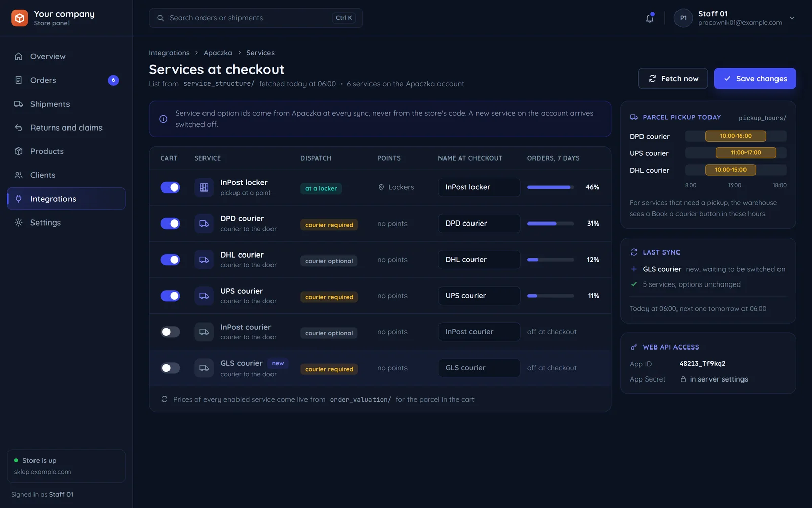Open Settings from the sidebar
This screenshot has height=508, width=812.
[66, 223]
